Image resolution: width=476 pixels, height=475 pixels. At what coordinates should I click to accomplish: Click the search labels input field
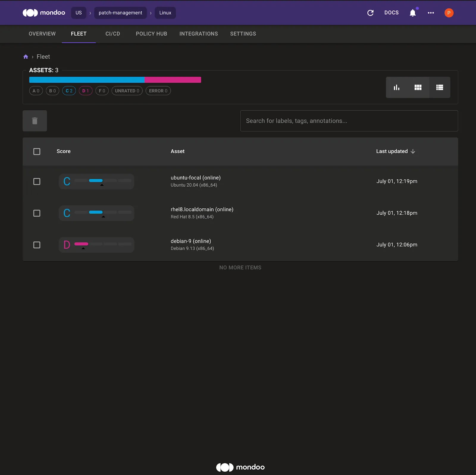click(x=349, y=121)
